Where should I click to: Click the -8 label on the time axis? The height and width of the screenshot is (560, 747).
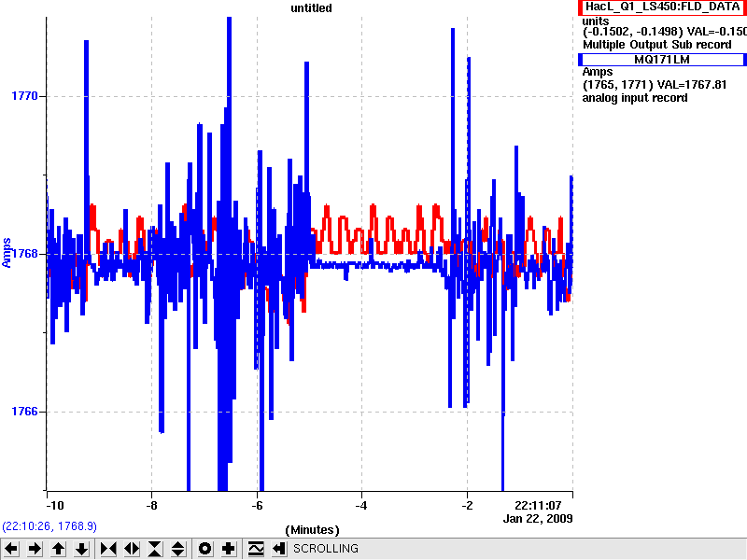[151, 505]
